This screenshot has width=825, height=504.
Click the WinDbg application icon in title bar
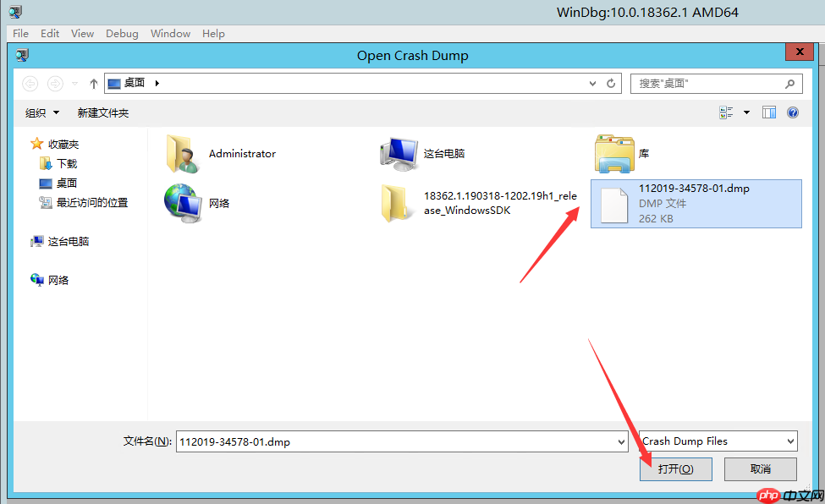point(16,12)
